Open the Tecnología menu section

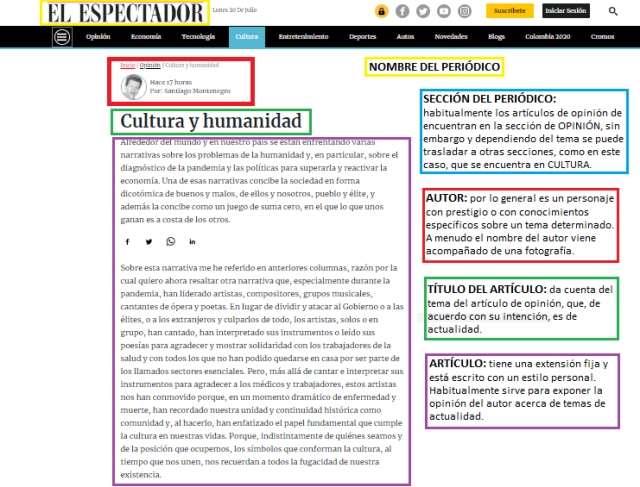(198, 37)
